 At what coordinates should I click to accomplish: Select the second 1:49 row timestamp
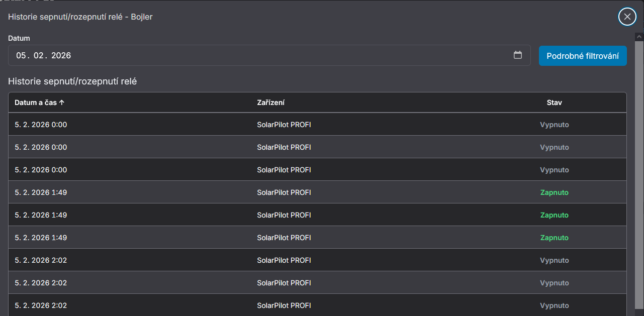pos(41,215)
